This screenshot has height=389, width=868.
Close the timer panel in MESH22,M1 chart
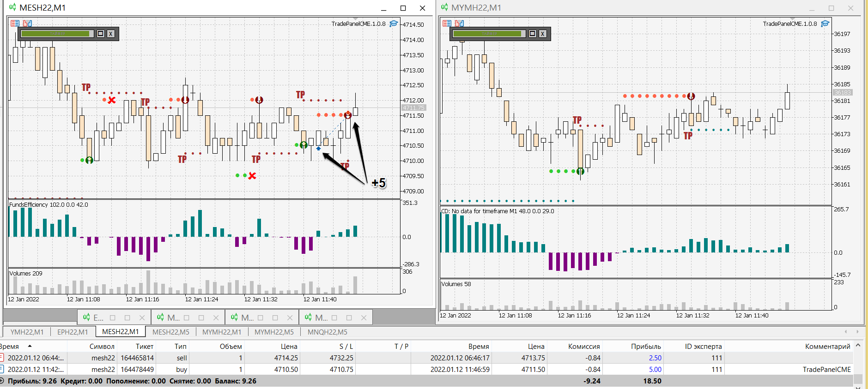[111, 34]
